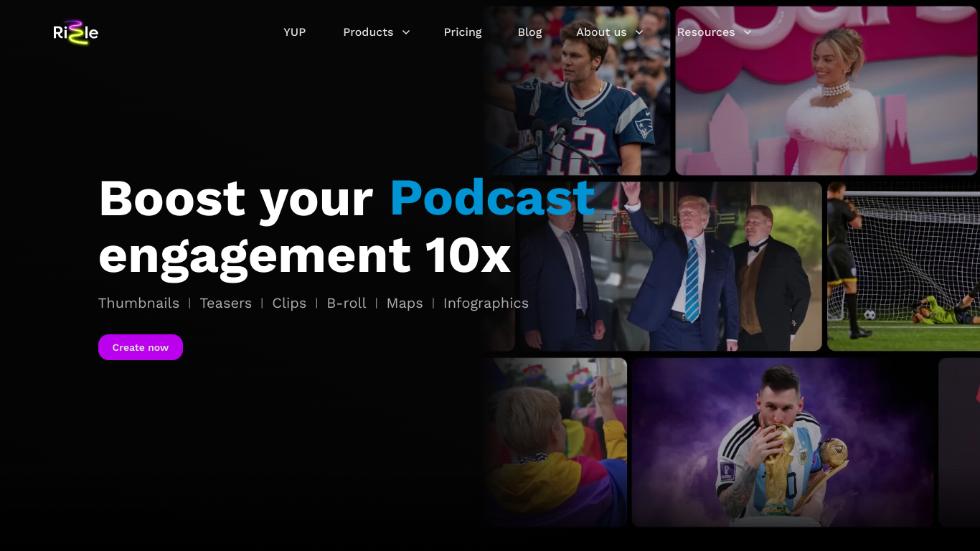Expand the Resources chevron arrow
Viewport: 980px width, 551px height.
point(748,32)
